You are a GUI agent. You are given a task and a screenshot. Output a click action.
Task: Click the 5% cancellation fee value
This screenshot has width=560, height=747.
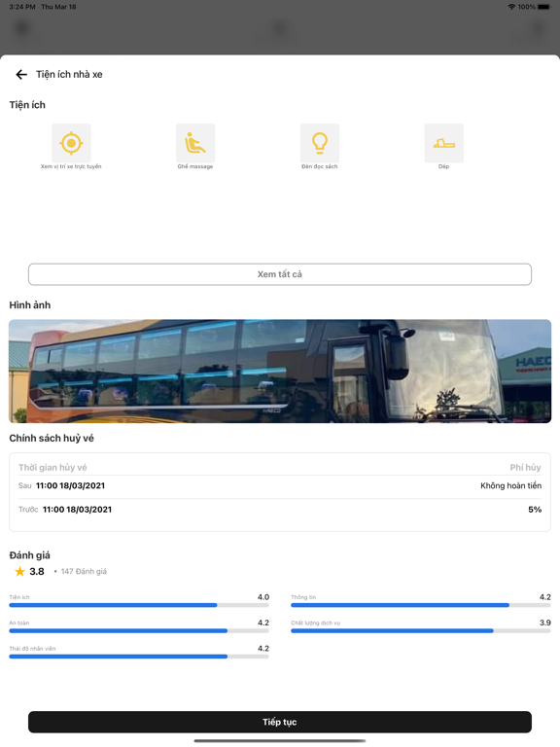[535, 510]
